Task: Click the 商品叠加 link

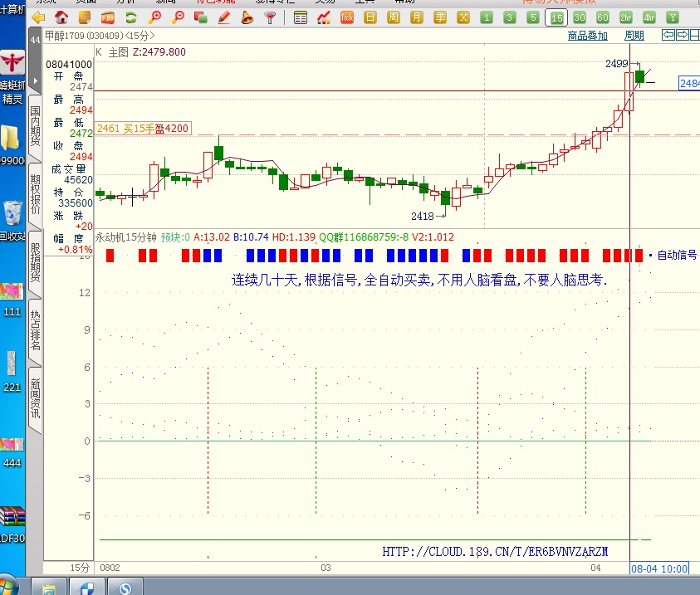Action: [587, 36]
